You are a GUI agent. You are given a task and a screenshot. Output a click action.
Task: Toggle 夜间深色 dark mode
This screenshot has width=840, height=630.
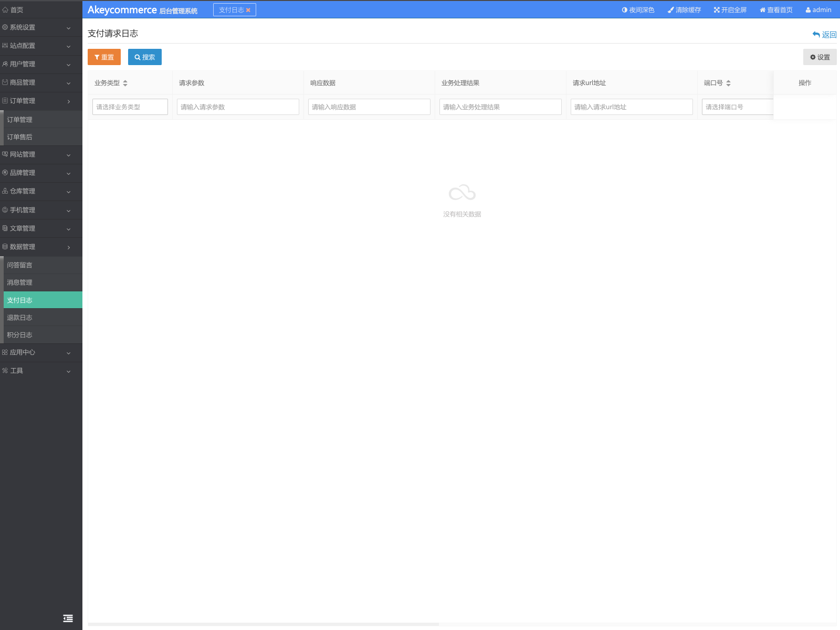[638, 10]
